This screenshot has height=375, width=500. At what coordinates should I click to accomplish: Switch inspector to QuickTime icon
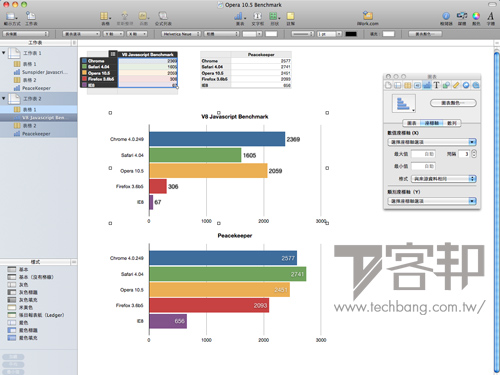click(476, 85)
